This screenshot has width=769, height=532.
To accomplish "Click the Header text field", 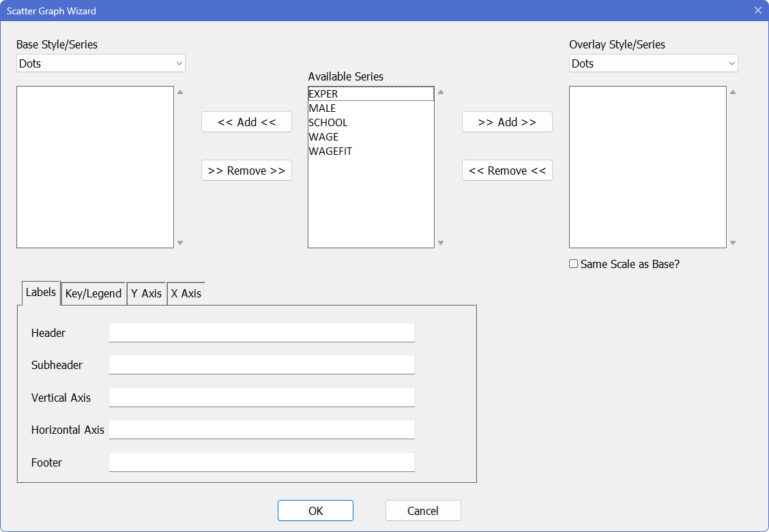I will 261,333.
